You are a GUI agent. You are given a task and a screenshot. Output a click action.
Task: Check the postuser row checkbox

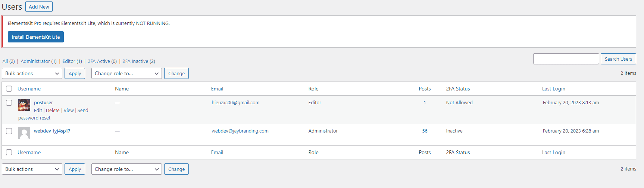[9, 103]
